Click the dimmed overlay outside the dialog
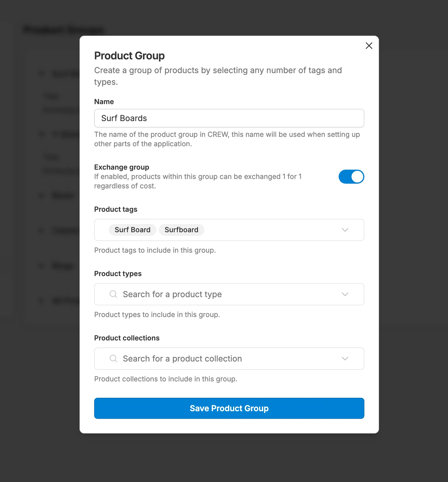 point(415,234)
